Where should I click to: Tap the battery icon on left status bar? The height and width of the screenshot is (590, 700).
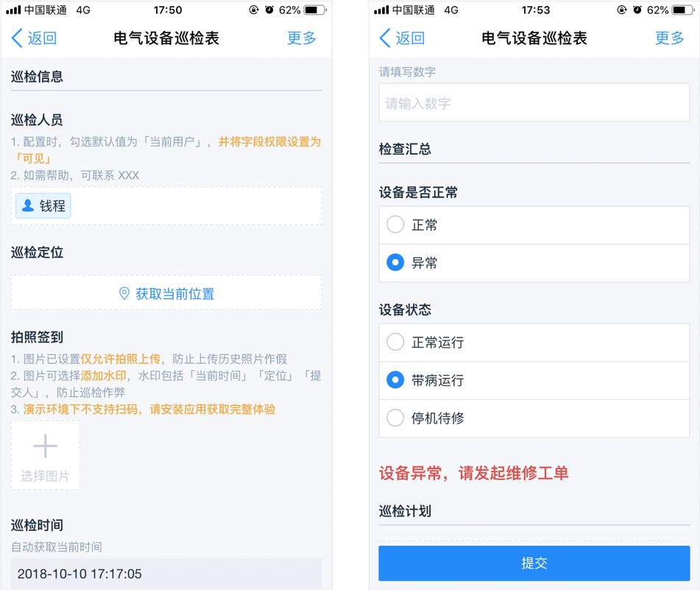point(315,10)
